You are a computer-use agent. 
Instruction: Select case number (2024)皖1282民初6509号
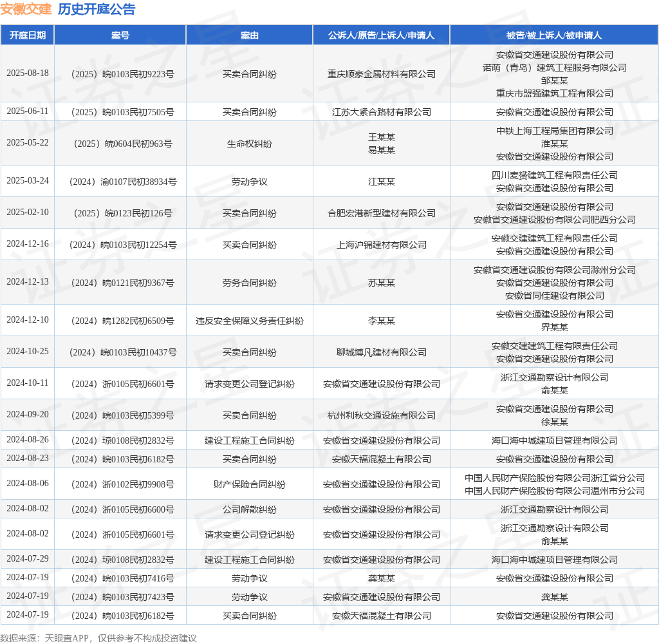(x=120, y=321)
